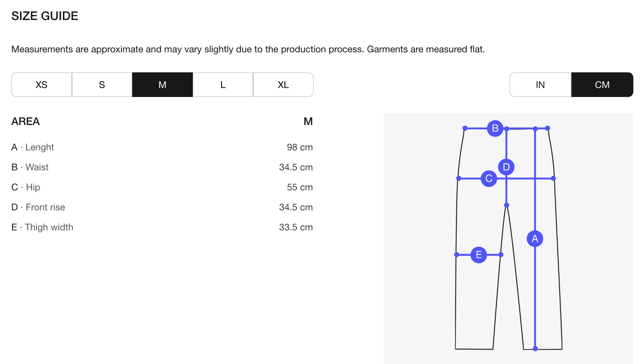Switch units to inches (IN)
644x364 pixels.
point(540,85)
